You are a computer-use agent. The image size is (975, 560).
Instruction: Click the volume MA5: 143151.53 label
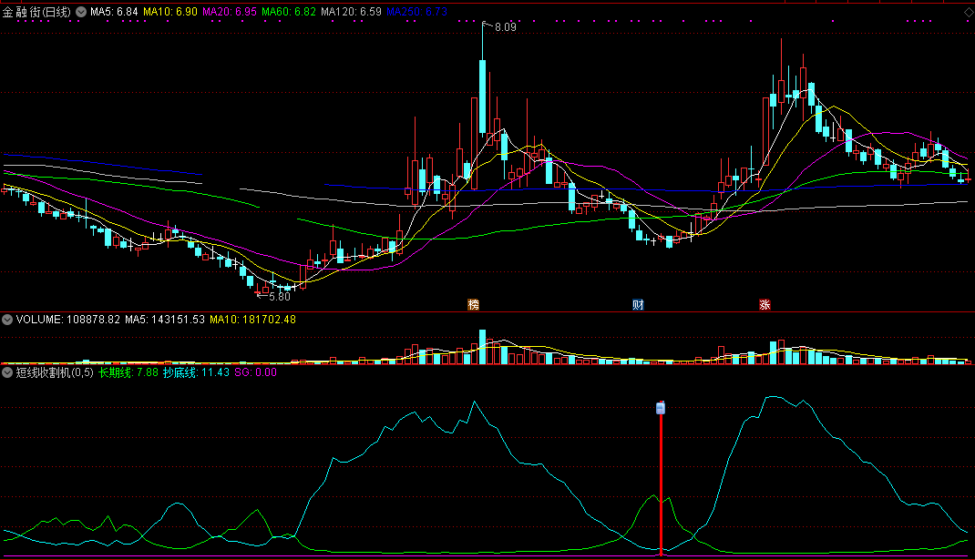tap(165, 320)
